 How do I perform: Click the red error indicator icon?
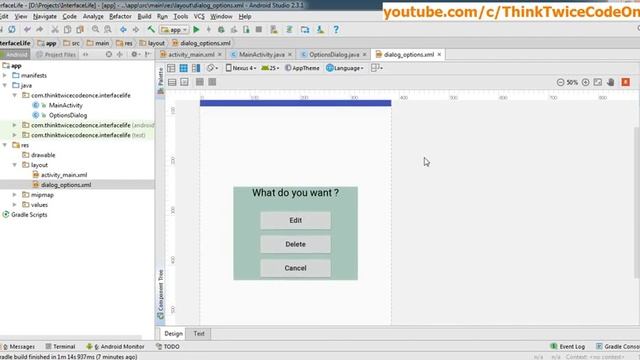point(626,82)
